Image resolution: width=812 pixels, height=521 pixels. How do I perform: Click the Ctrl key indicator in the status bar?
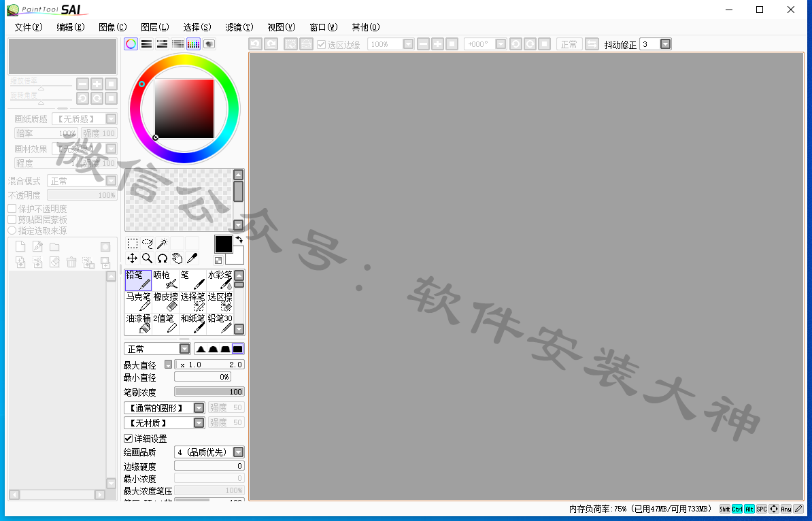[x=737, y=509]
